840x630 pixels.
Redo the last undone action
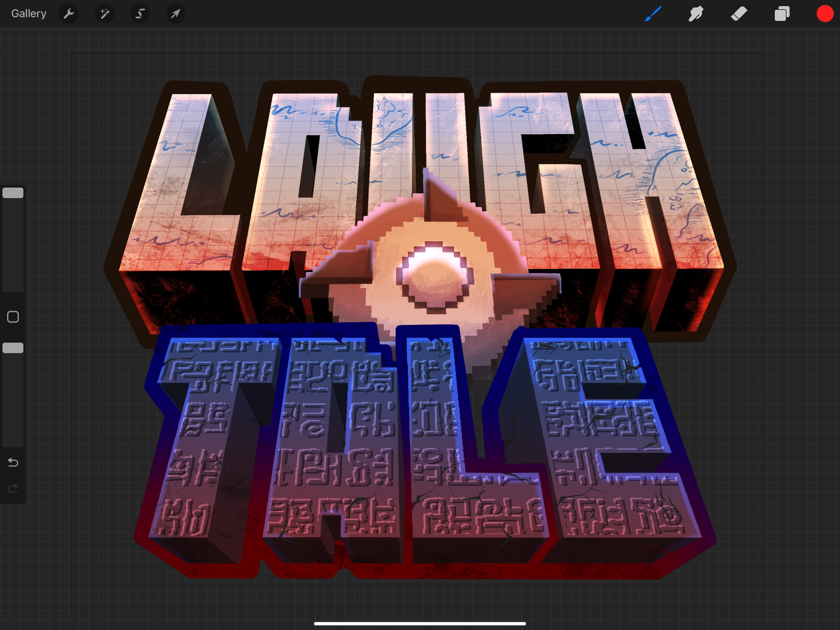click(13, 488)
